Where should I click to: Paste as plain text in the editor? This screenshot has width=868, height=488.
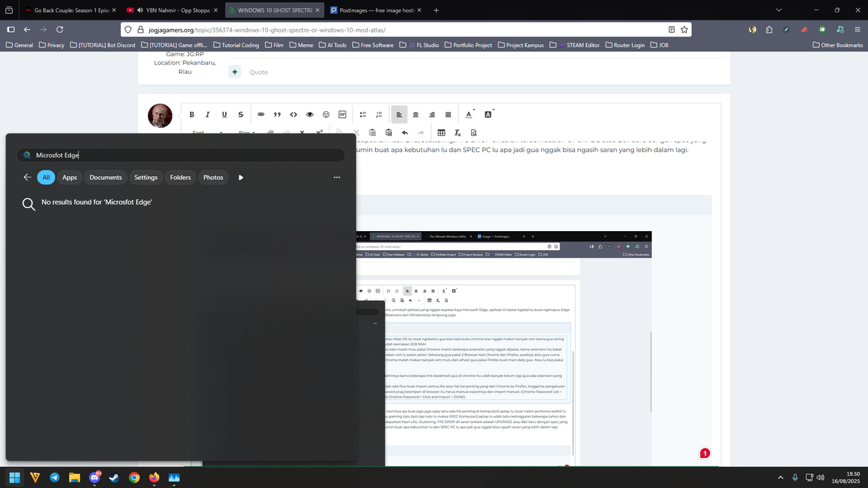pyautogui.click(x=372, y=132)
